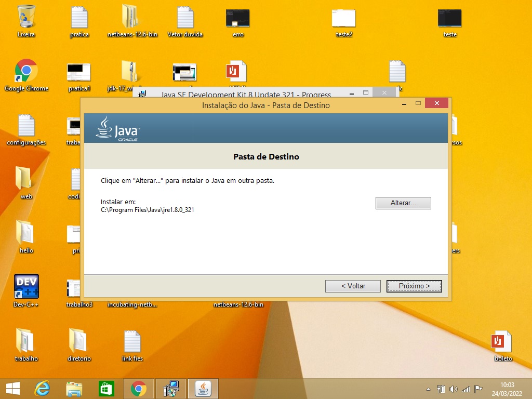This screenshot has height=399, width=532.
Task: Open the Lixeira recycle bin icon
Action: (x=26, y=21)
